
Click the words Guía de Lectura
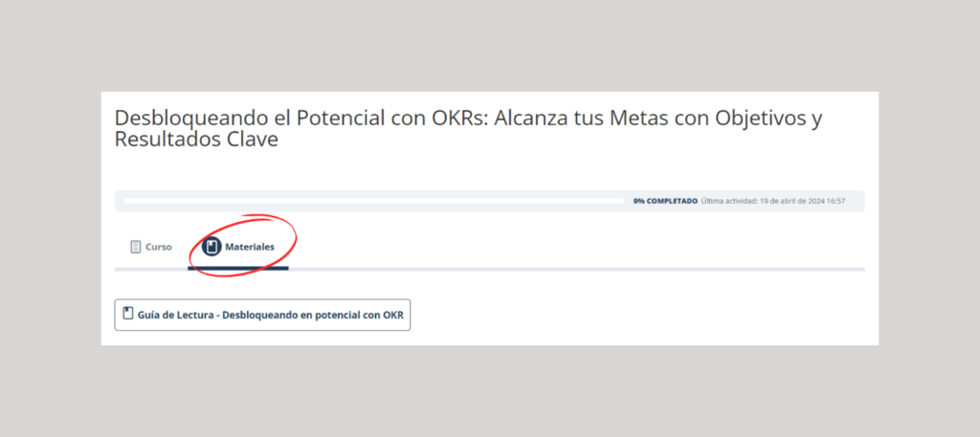[174, 315]
